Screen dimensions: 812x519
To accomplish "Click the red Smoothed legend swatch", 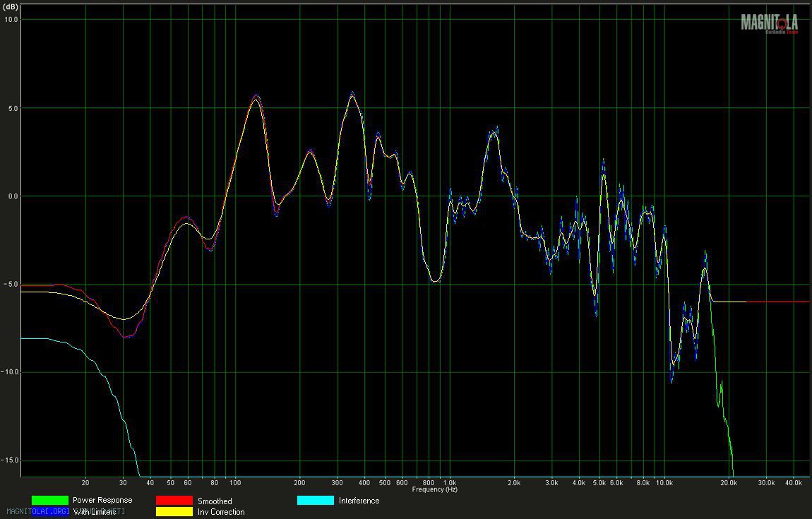I will click(x=174, y=501).
